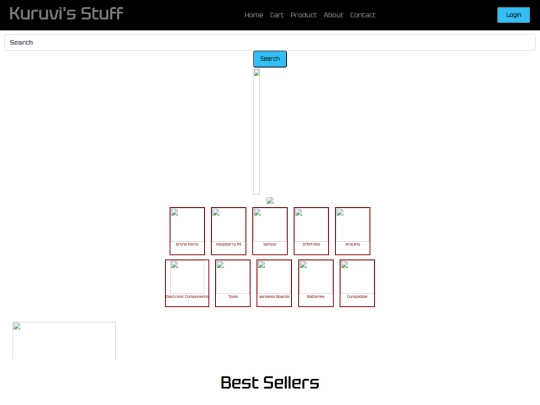Click the blue Search button
540x405 pixels.
tap(270, 59)
